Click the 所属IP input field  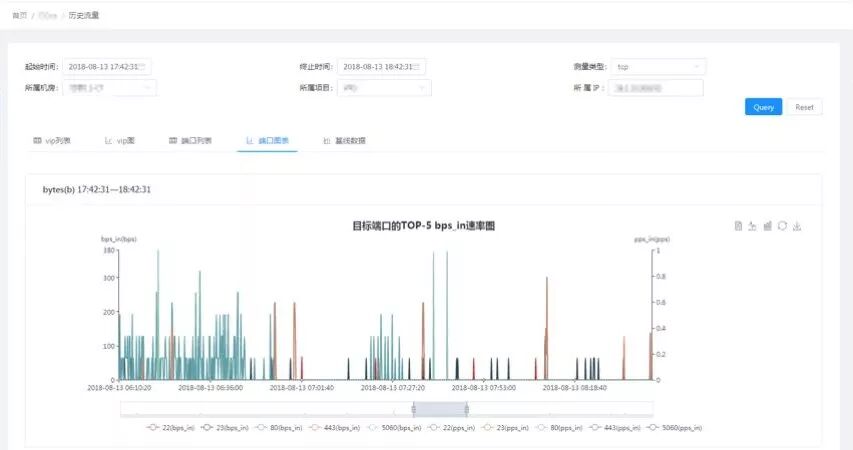pyautogui.click(x=656, y=88)
